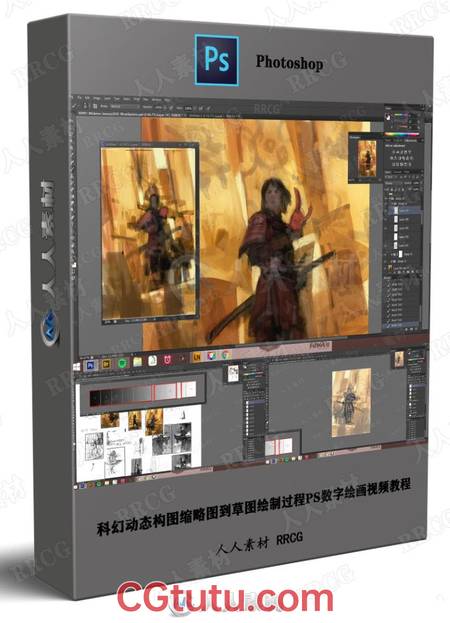
Task: Open the File Explorer folder taskbar icon
Action: pyautogui.click(x=137, y=362)
